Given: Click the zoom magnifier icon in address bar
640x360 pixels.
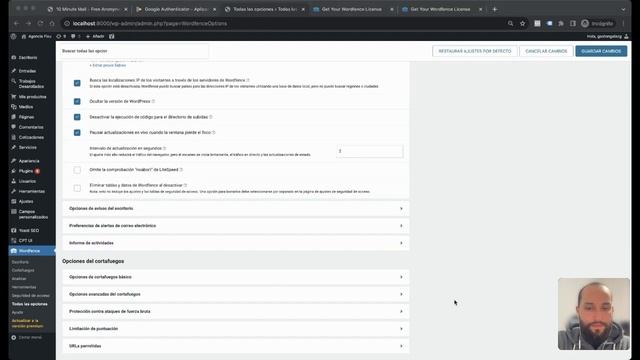Looking at the screenshot, I should pyautogui.click(x=510, y=24).
